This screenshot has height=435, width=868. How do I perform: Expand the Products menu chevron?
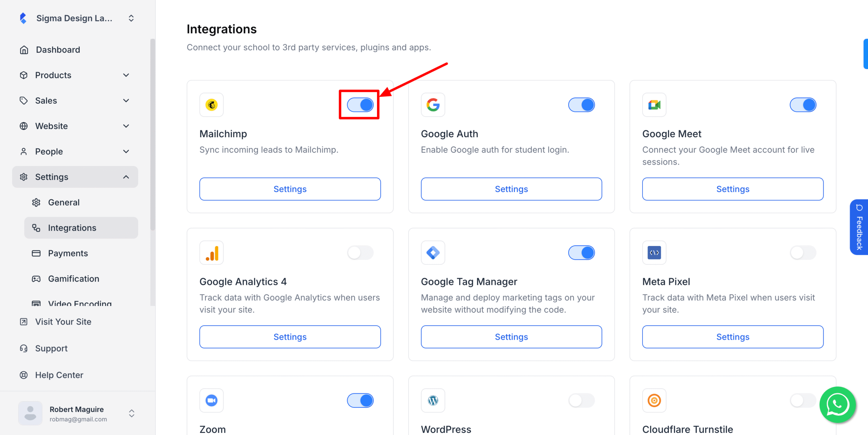coord(126,75)
